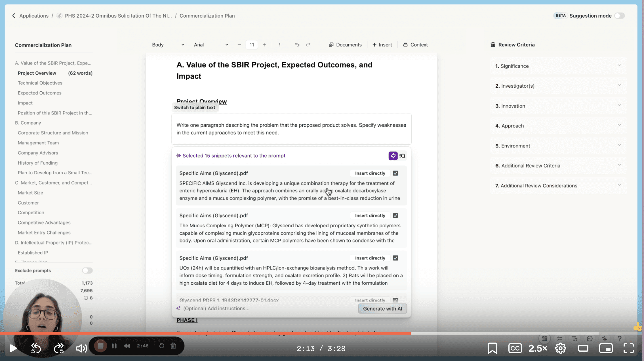The width and height of the screenshot is (644, 361).
Task: Expand the Significance review criteria section
Action: [619, 66]
